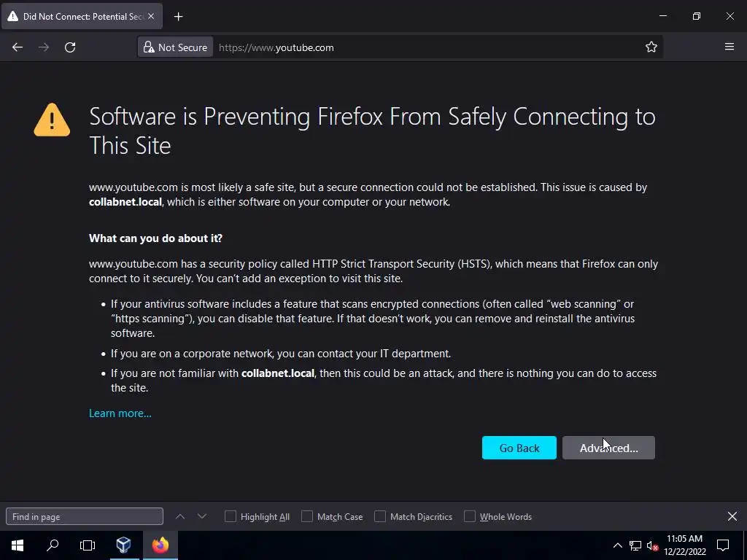Jump to previous find match arrow
Image resolution: width=747 pixels, height=560 pixels.
pyautogui.click(x=180, y=516)
